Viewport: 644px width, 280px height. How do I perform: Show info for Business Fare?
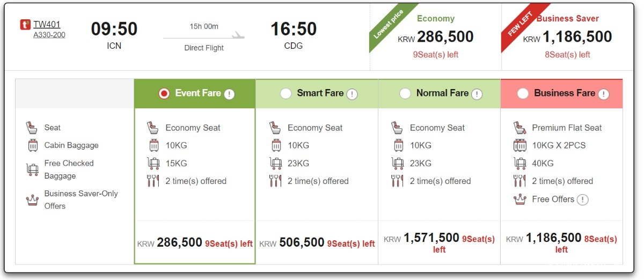(604, 94)
